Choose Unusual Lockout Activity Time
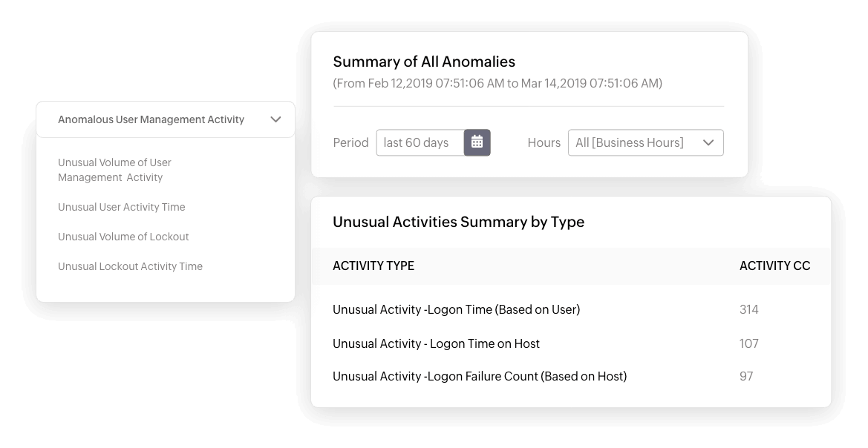 pos(130,266)
